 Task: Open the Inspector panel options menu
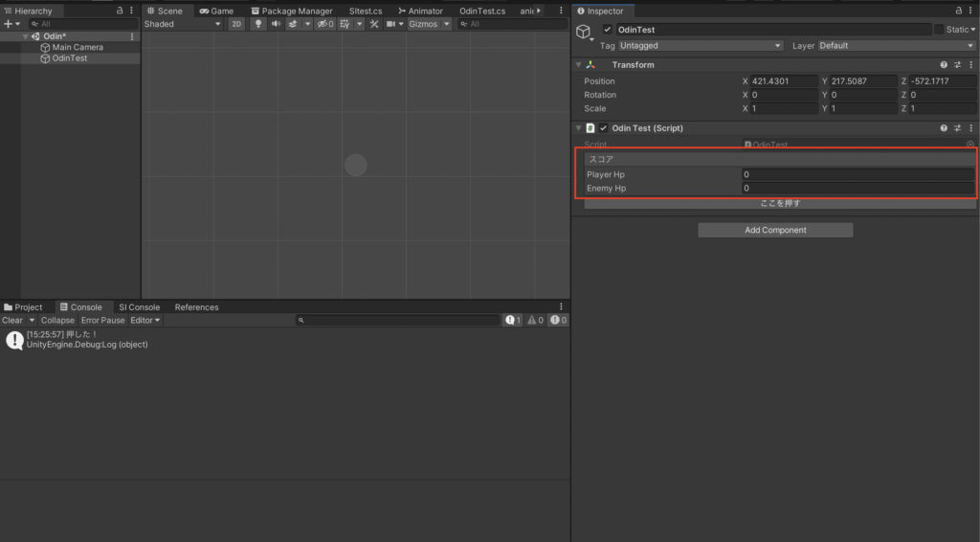point(970,11)
